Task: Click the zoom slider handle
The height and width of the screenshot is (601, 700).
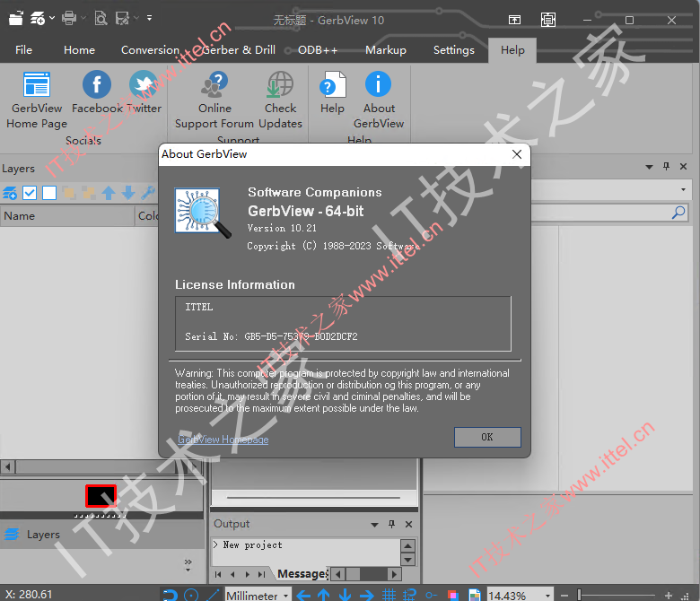Action: coord(579,595)
